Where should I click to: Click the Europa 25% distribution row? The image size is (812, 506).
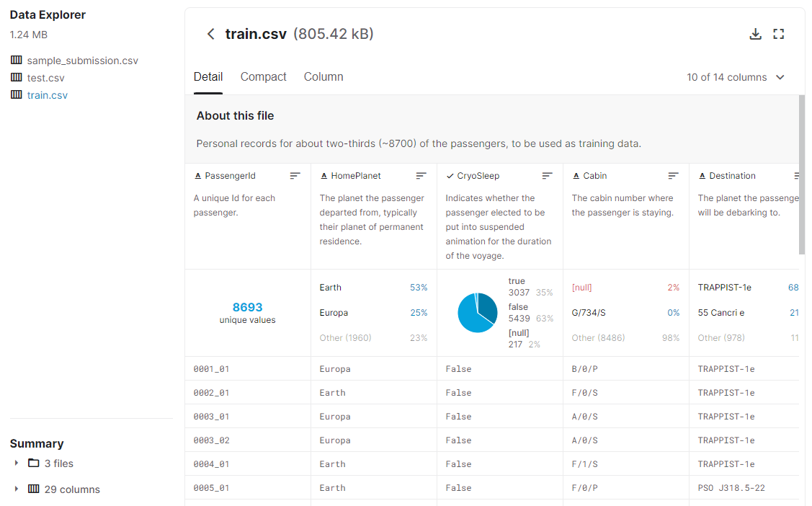(373, 313)
